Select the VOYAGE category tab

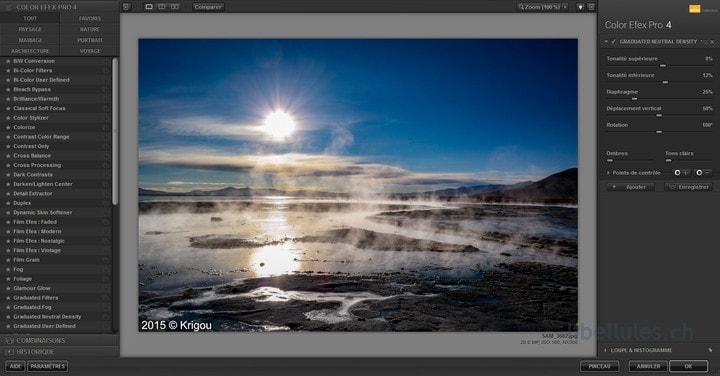[90, 51]
